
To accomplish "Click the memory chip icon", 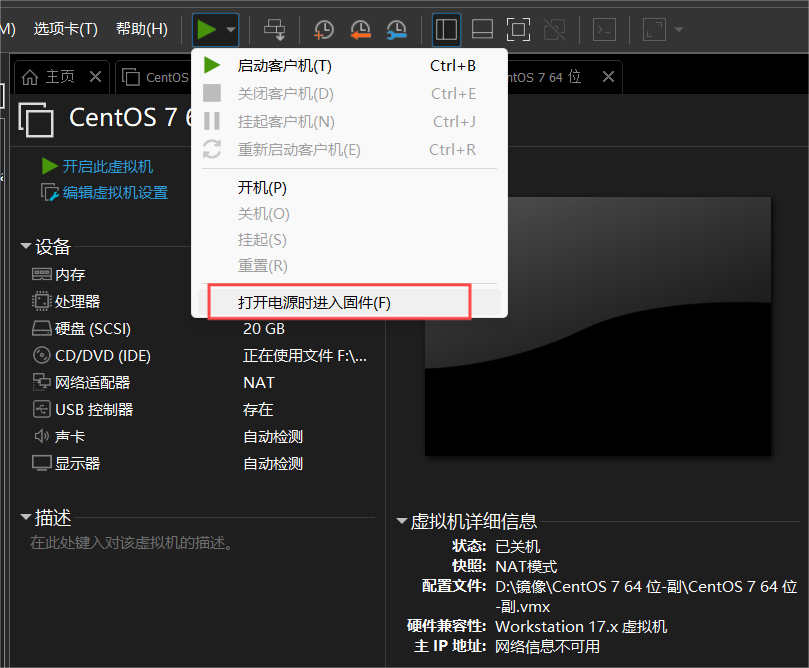I will pyautogui.click(x=41, y=274).
